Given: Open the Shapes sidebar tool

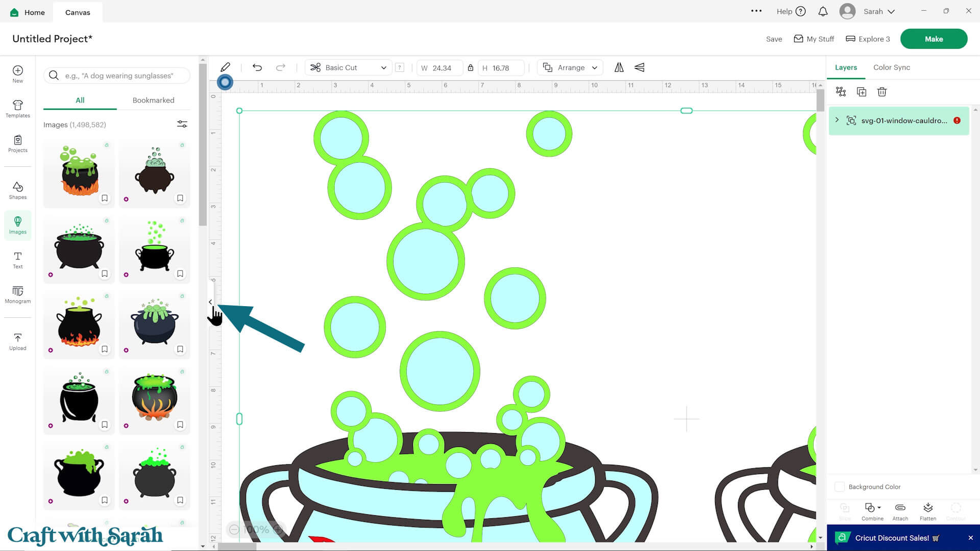Looking at the screenshot, I should click(x=18, y=190).
